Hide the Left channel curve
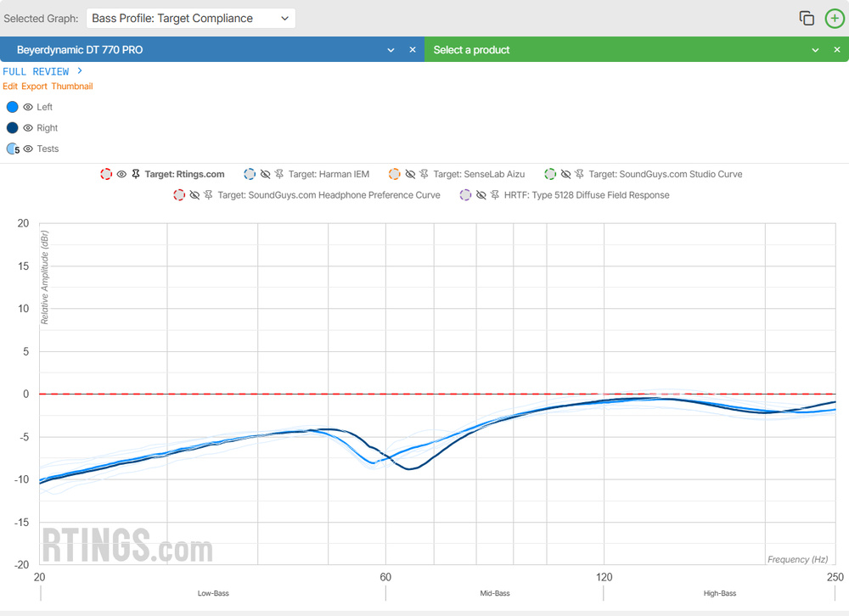 point(28,107)
